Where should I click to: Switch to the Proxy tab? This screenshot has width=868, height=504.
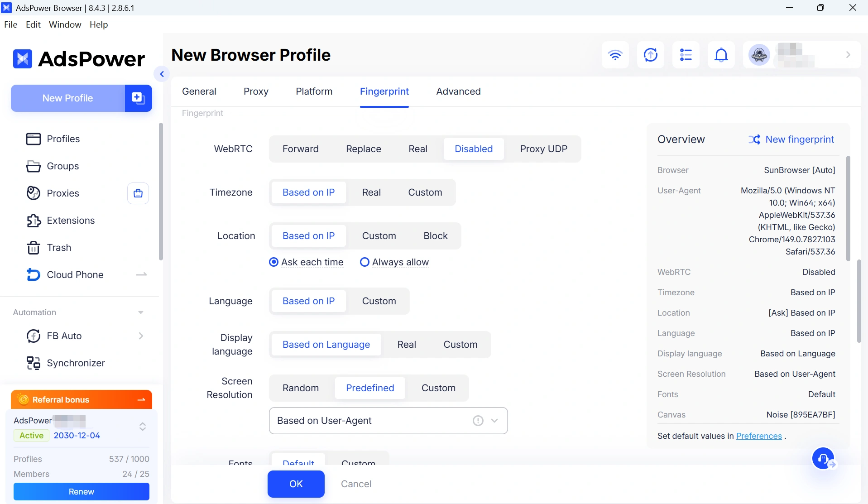tap(256, 91)
